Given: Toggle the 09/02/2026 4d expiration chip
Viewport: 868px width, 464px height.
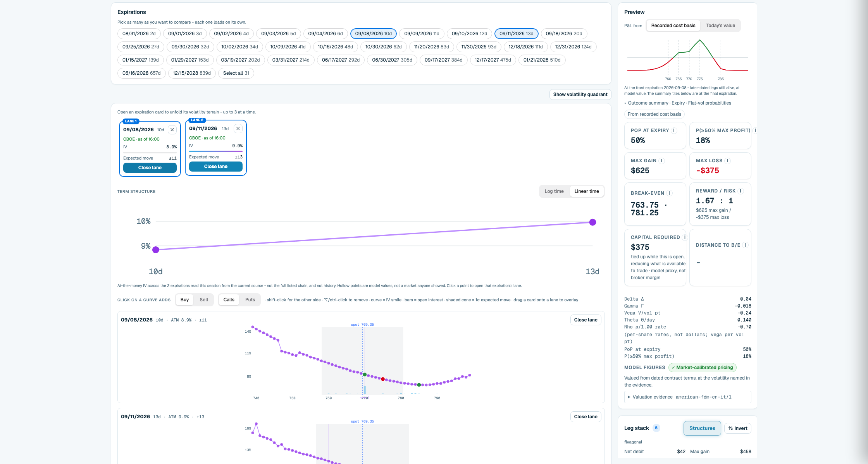Looking at the screenshot, I should (x=231, y=34).
